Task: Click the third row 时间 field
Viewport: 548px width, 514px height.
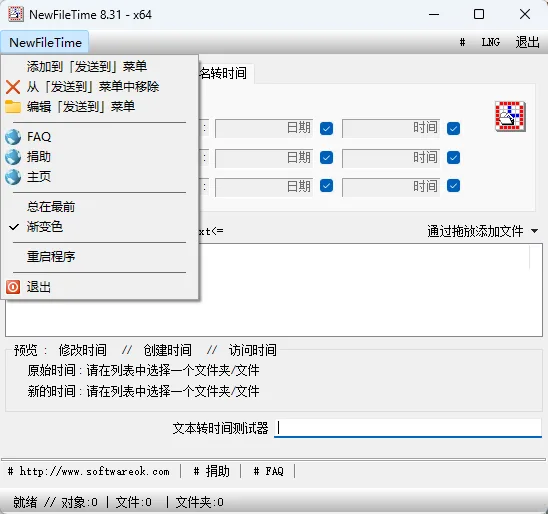Action: [x=391, y=187]
